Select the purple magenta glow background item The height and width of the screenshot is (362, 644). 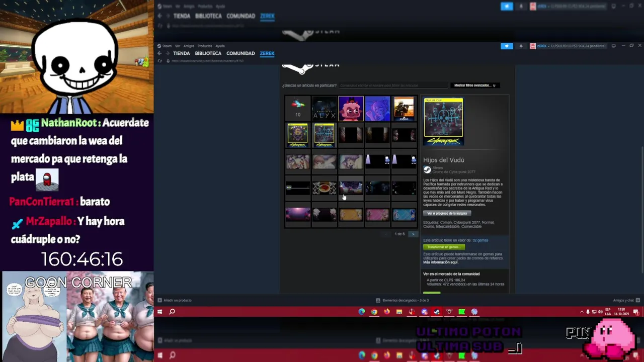pos(298,215)
